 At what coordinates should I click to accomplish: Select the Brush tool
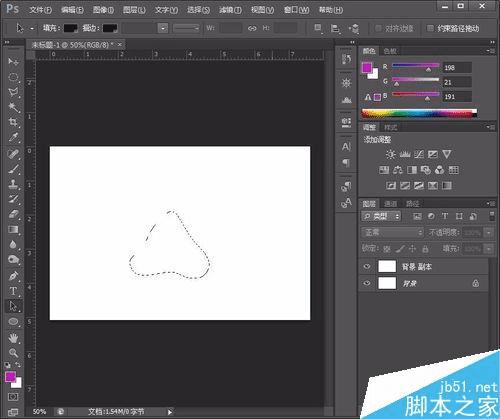point(13,169)
